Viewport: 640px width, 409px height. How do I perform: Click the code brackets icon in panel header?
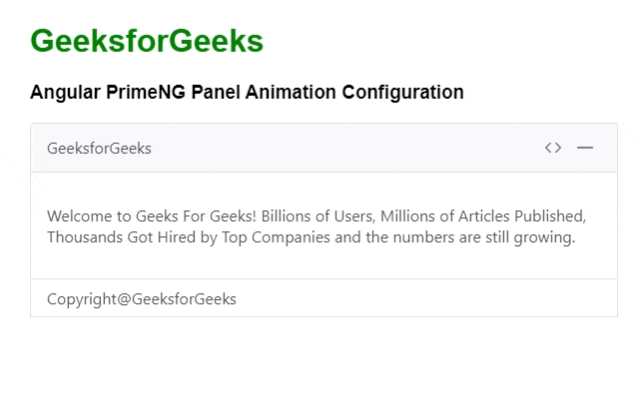pyautogui.click(x=553, y=148)
